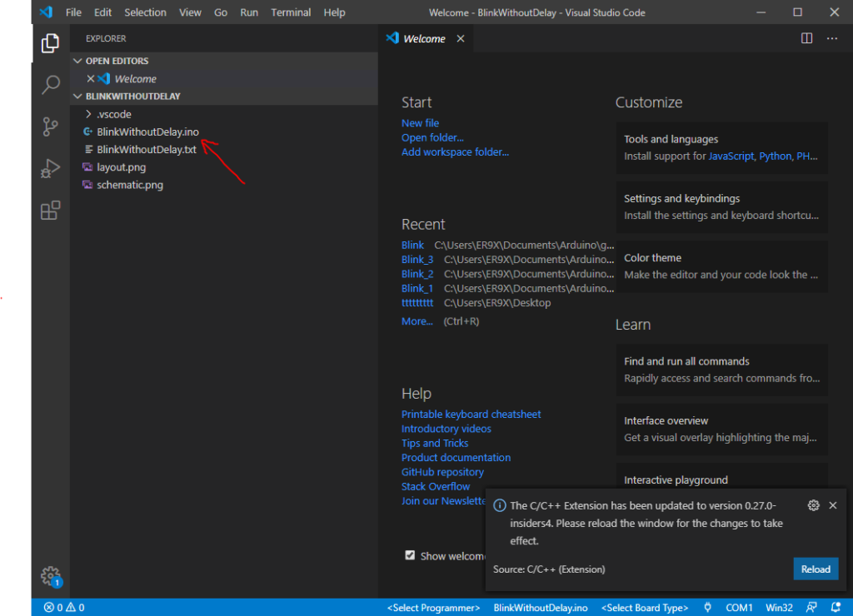Close Welcome in Open Editors list
853x616 pixels.
click(x=91, y=79)
